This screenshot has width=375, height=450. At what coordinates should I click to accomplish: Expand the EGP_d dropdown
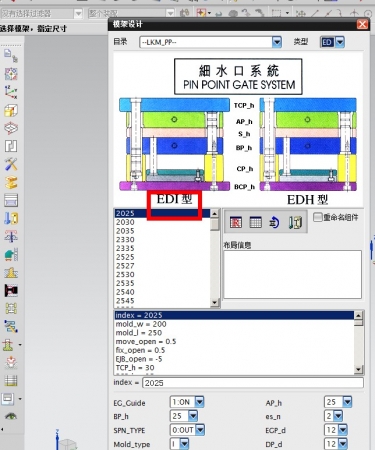pos(343,430)
